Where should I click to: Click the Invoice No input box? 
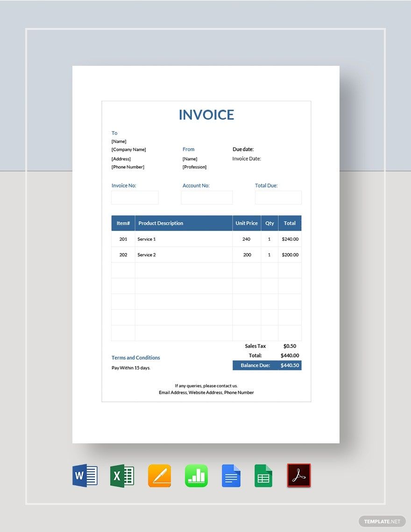(x=135, y=197)
